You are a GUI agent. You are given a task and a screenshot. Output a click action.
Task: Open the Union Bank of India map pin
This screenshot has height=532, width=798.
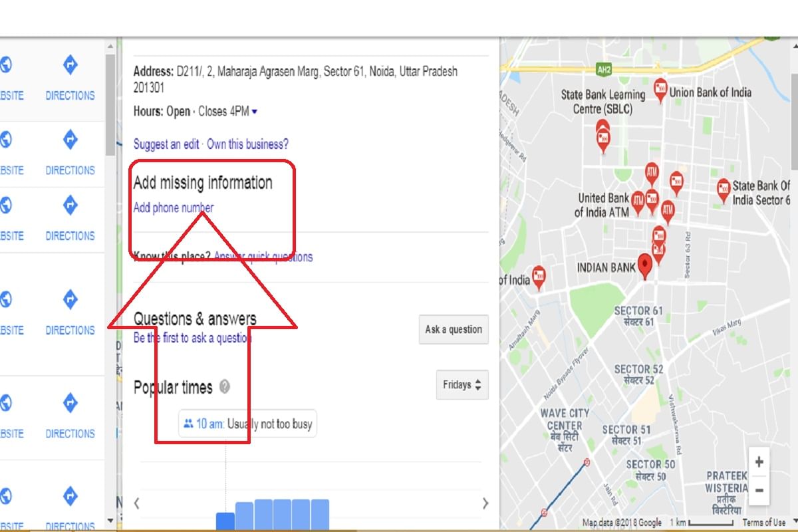(x=659, y=89)
